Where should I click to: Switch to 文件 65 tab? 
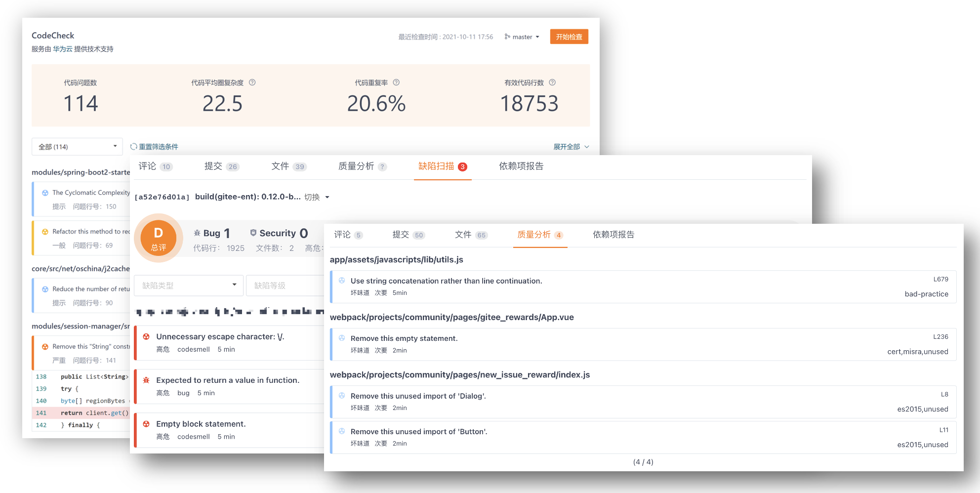pos(471,235)
